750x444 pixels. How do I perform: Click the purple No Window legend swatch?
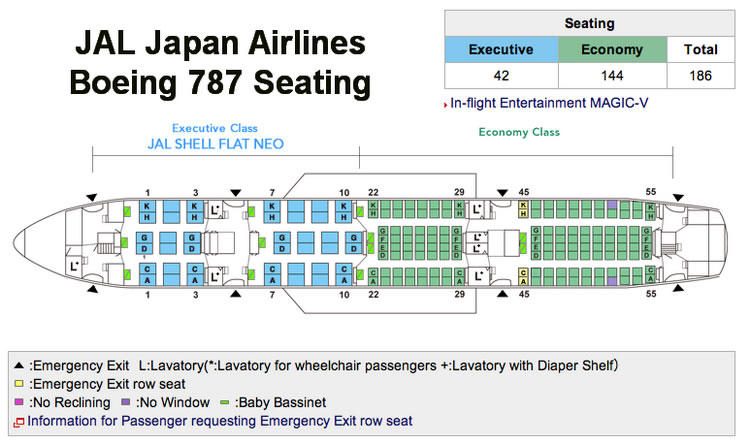click(126, 402)
